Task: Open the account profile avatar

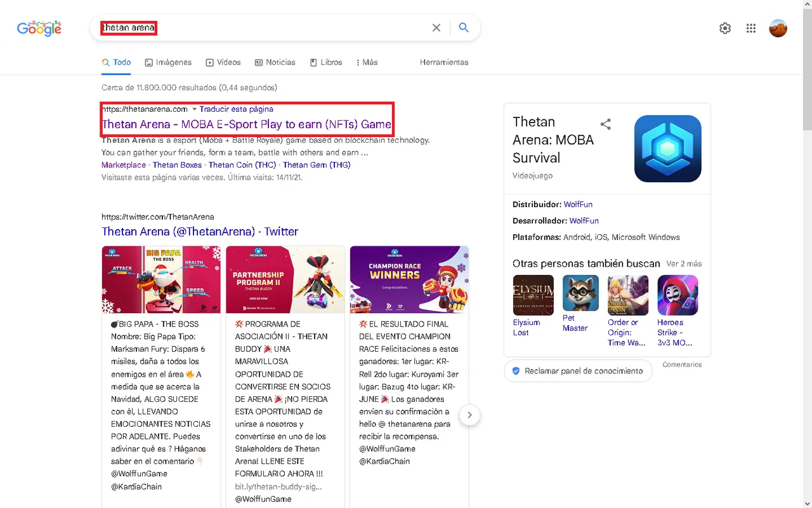Action: click(x=778, y=28)
